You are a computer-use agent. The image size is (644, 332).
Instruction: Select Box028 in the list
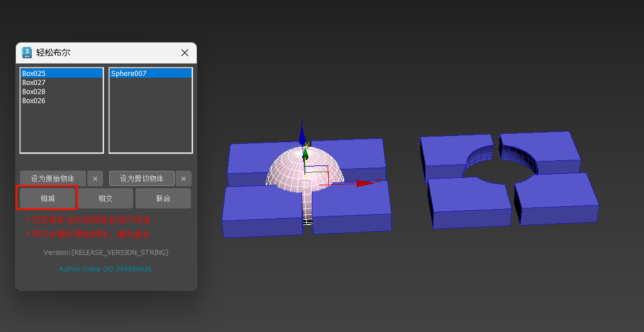62,92
